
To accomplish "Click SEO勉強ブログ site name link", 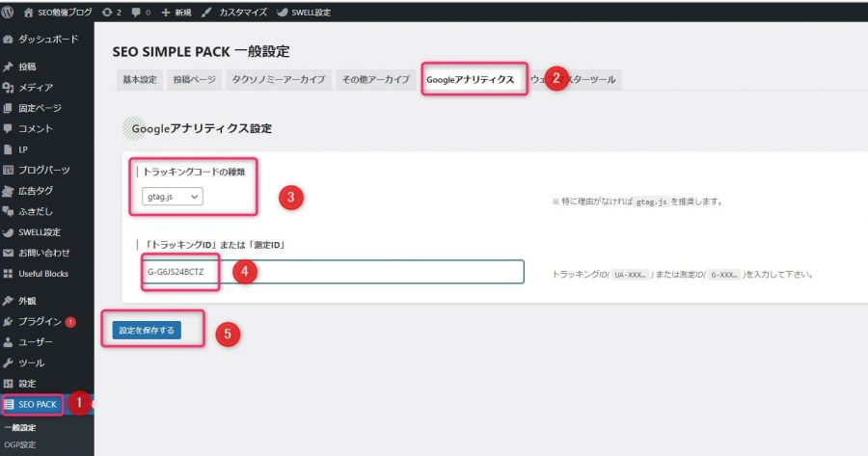I will click(x=65, y=13).
